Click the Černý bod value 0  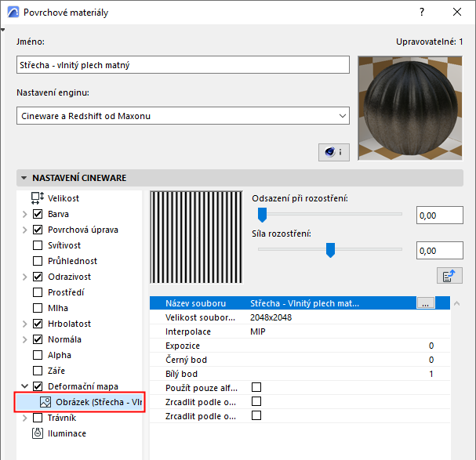pyautogui.click(x=431, y=360)
